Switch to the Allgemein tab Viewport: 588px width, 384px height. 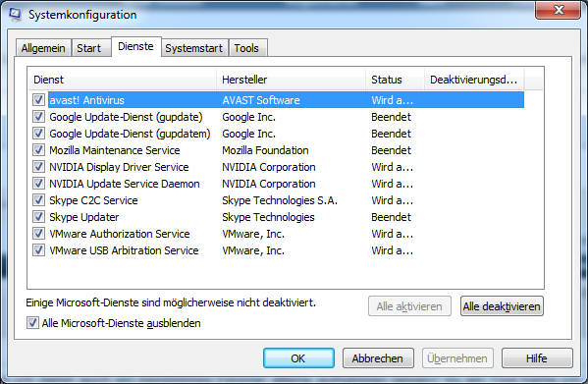coord(43,48)
